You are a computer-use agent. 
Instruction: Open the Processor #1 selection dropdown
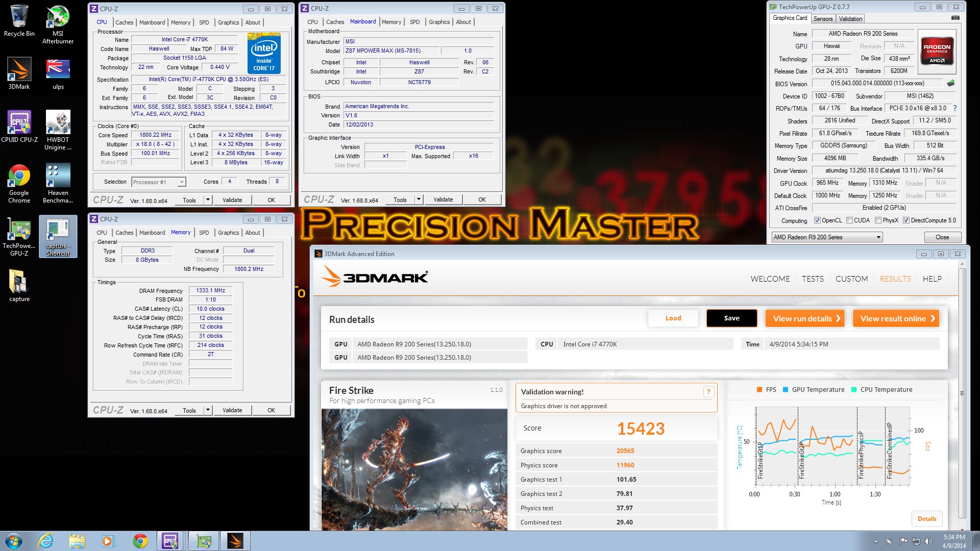tap(159, 182)
